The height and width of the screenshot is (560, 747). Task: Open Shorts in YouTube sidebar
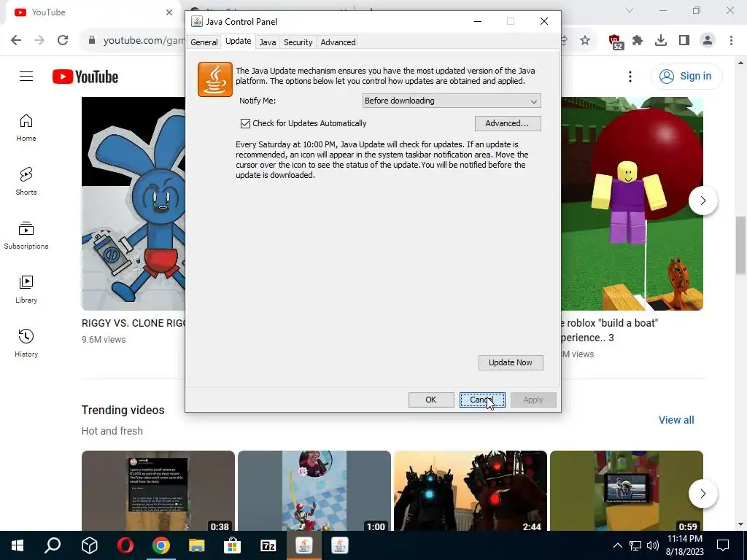click(x=26, y=182)
